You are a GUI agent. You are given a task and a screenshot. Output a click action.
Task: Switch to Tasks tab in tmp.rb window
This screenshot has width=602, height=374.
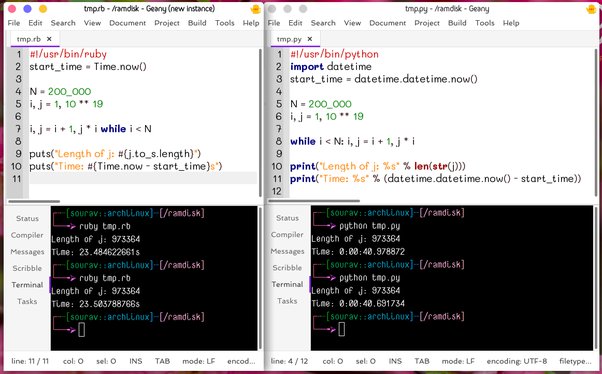click(x=27, y=301)
